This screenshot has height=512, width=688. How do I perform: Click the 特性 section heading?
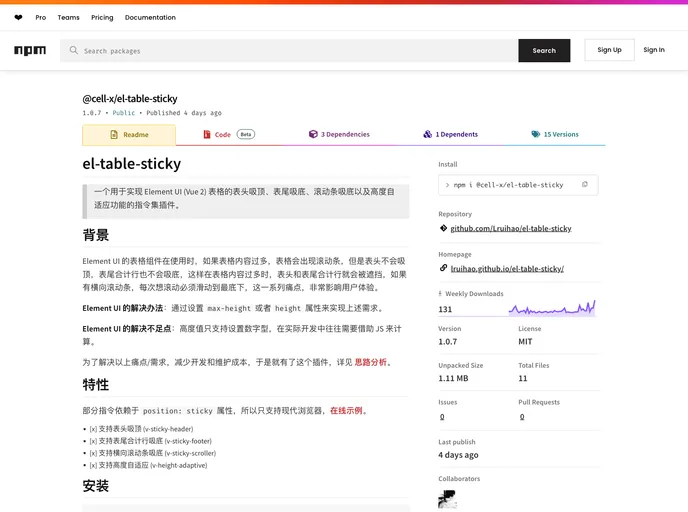pos(96,384)
